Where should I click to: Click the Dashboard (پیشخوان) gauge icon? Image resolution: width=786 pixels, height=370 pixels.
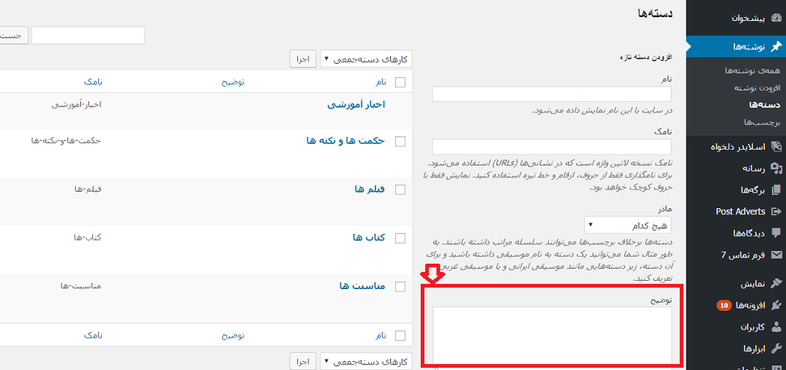click(776, 18)
